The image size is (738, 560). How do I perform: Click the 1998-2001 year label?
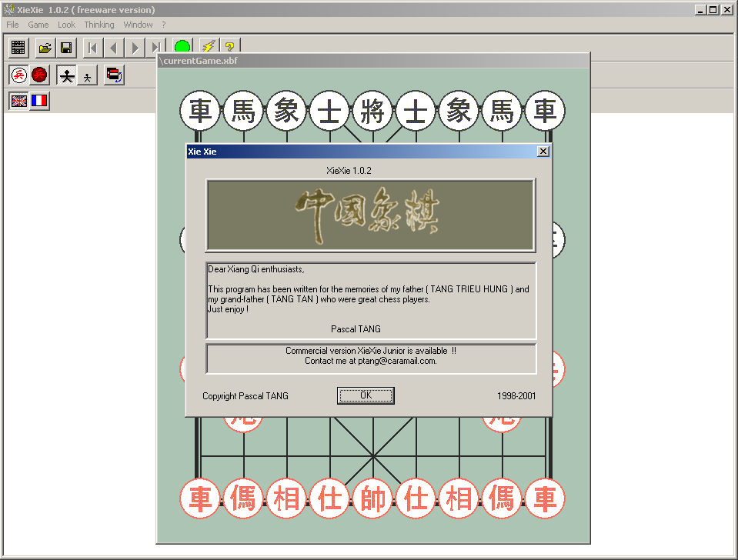[516, 395]
